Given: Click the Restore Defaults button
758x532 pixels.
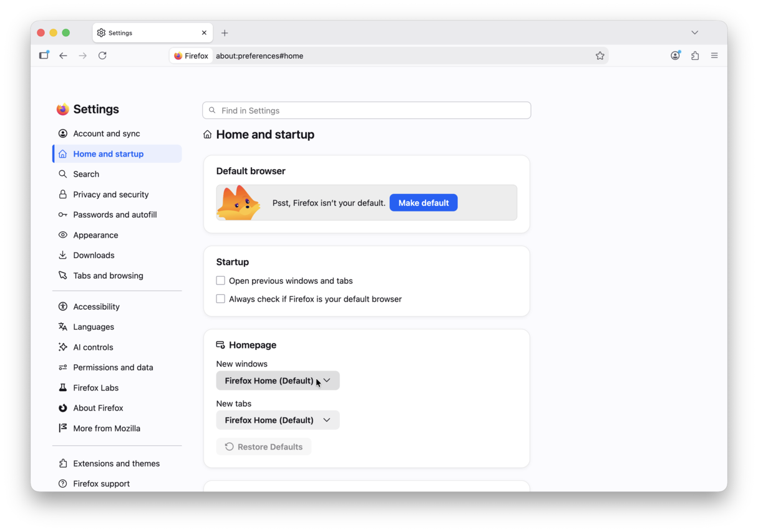Looking at the screenshot, I should tap(264, 447).
